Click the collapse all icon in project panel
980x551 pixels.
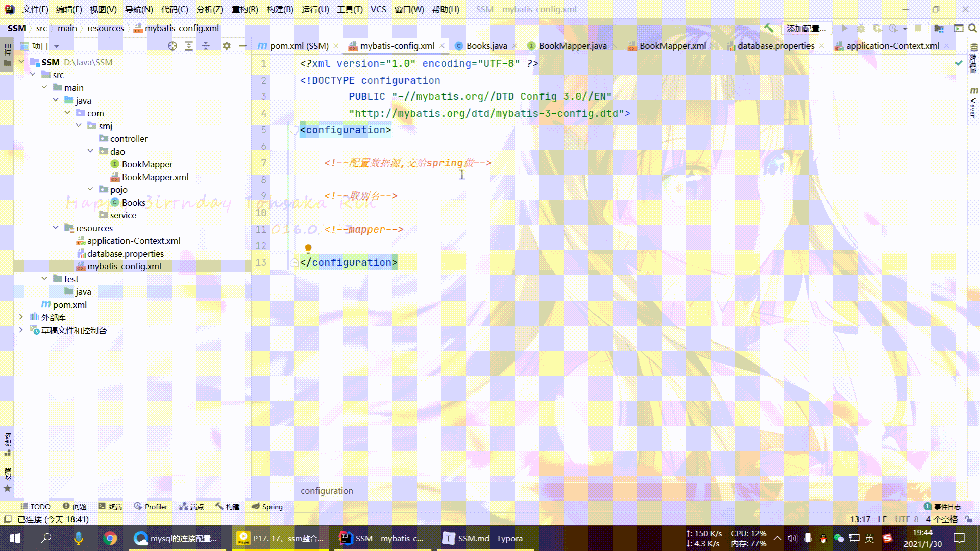(x=206, y=46)
